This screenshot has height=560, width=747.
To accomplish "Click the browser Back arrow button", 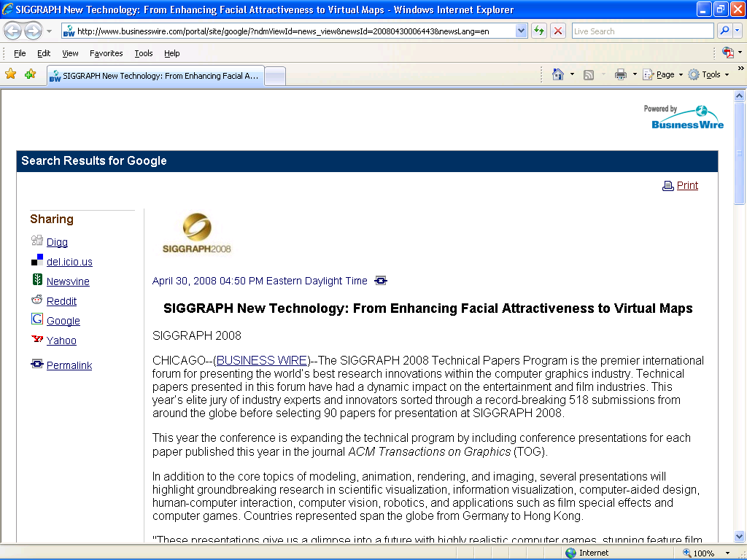I will pos(13,31).
